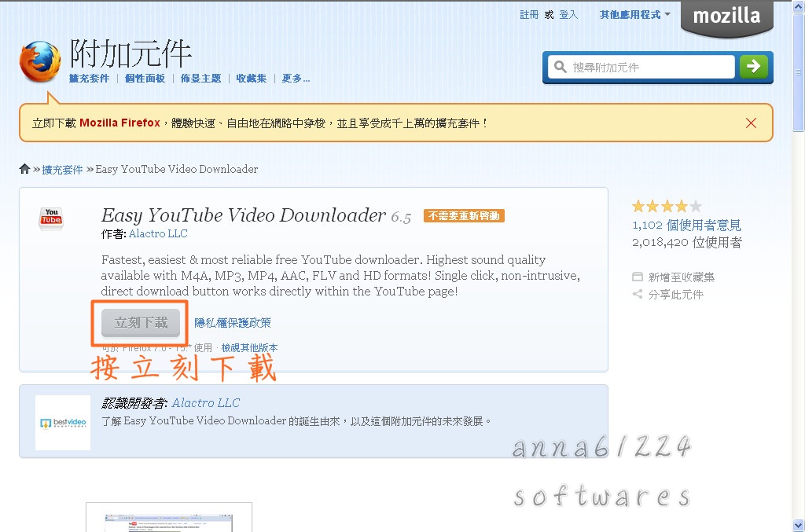Open the 隱私權保護政策 privacy policy link
Viewport: 805px width, 532px height.
233,323
